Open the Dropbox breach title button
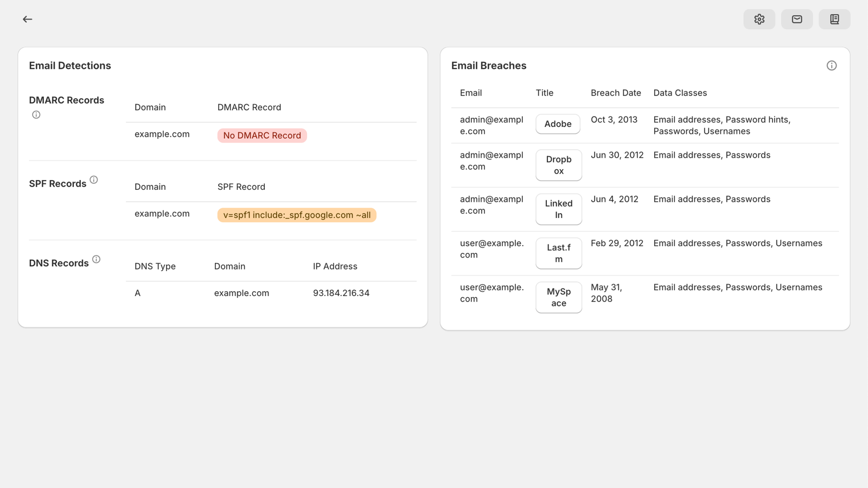Image resolution: width=868 pixels, height=488 pixels. [x=558, y=165]
